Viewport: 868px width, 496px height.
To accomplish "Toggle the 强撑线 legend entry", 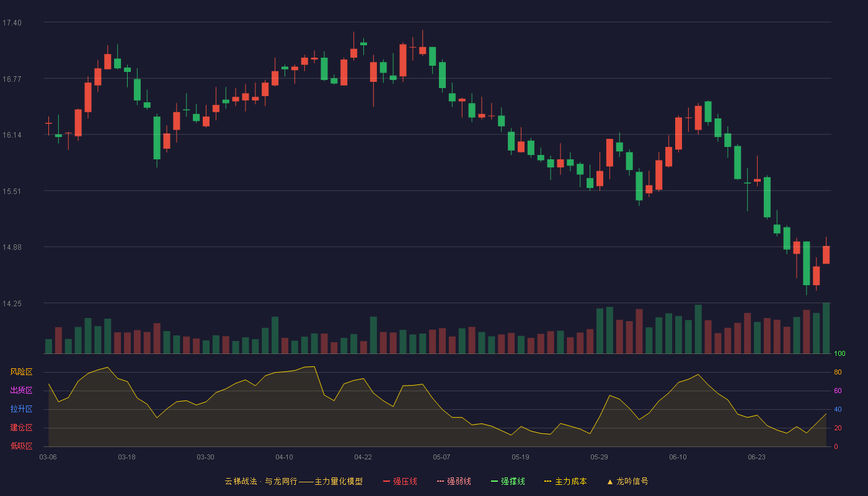I will point(508,481).
